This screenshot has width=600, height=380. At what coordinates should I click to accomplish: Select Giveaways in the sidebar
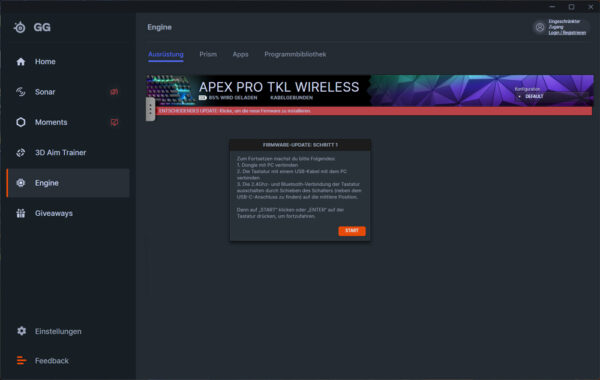(68, 213)
